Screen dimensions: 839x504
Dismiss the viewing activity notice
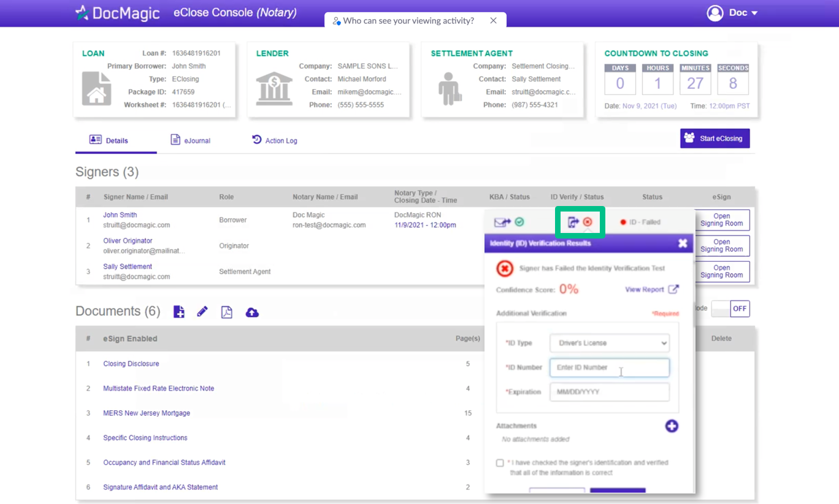point(493,20)
